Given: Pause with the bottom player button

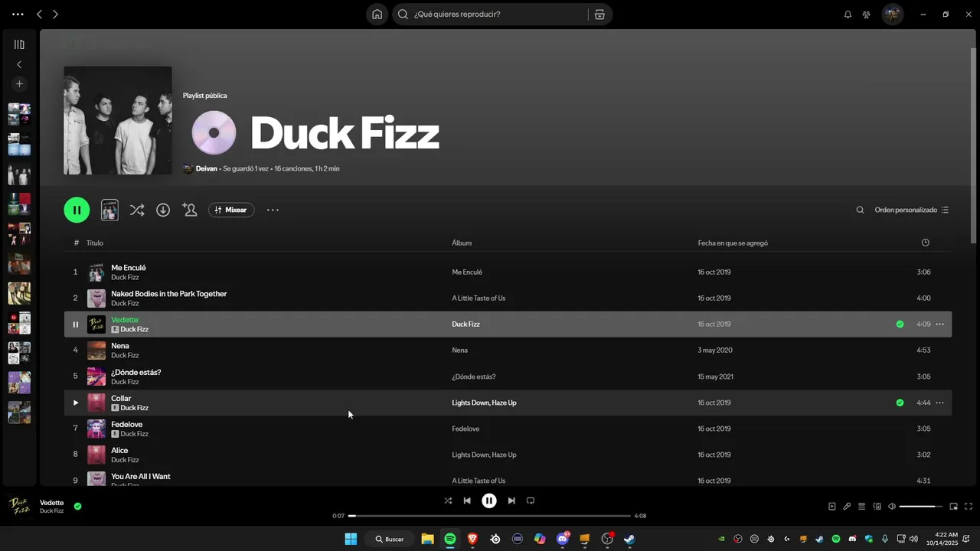Looking at the screenshot, I should (489, 500).
